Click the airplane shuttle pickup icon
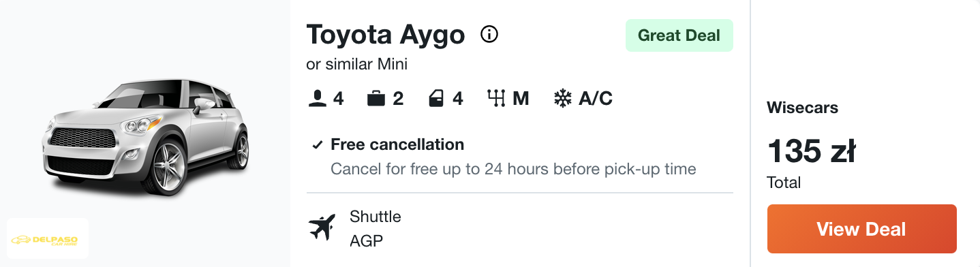This screenshot has height=267, width=980. coord(322,227)
